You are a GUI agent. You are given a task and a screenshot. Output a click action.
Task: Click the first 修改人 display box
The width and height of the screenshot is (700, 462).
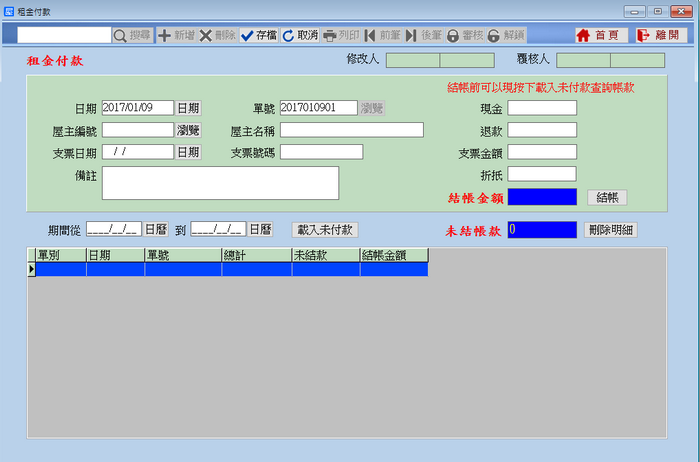(x=413, y=60)
